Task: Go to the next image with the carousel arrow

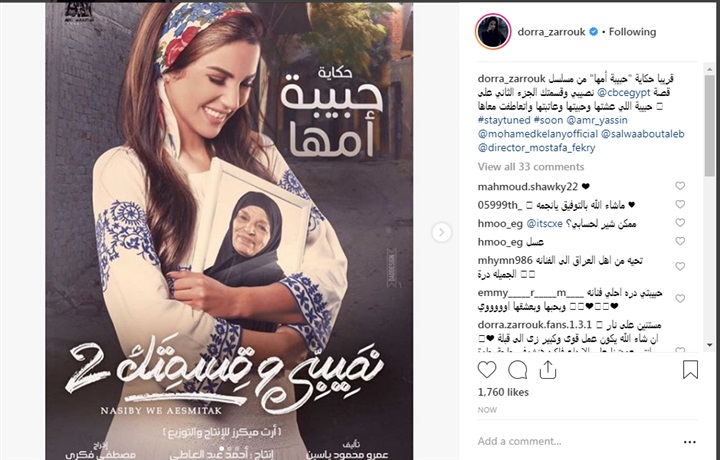Action: (x=441, y=232)
